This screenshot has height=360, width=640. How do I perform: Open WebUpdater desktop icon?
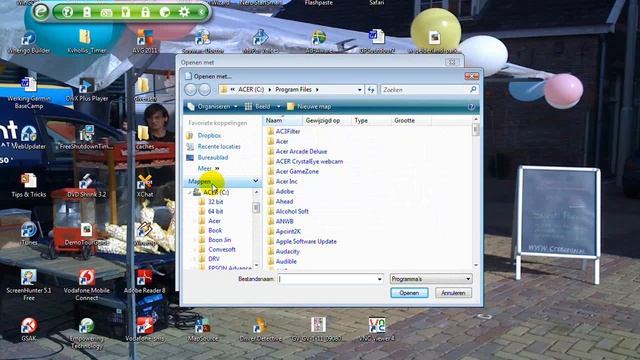29,138
